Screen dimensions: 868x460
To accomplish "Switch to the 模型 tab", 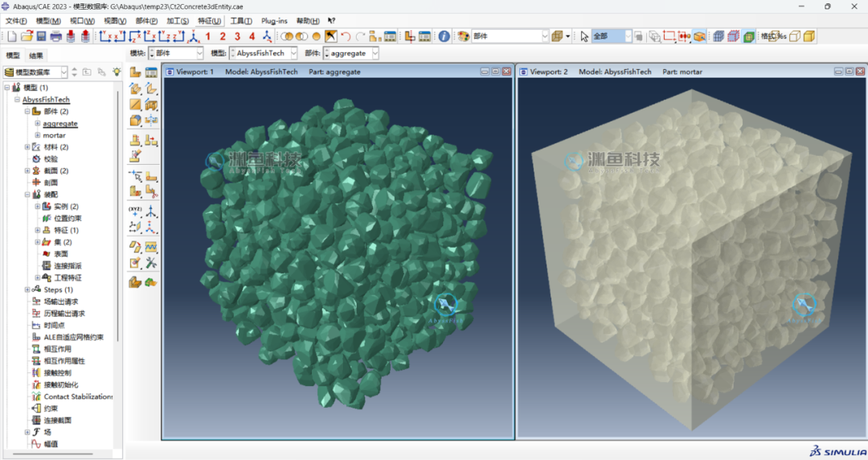I will [13, 55].
